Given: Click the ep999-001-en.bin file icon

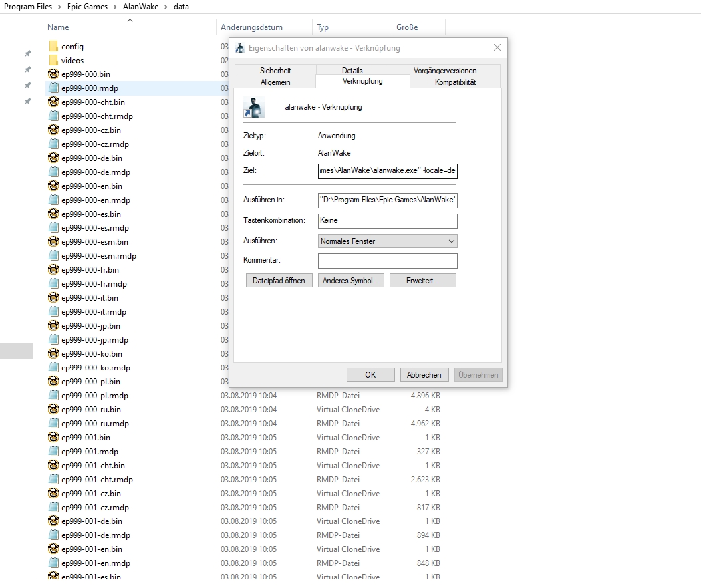Looking at the screenshot, I should pos(53,549).
